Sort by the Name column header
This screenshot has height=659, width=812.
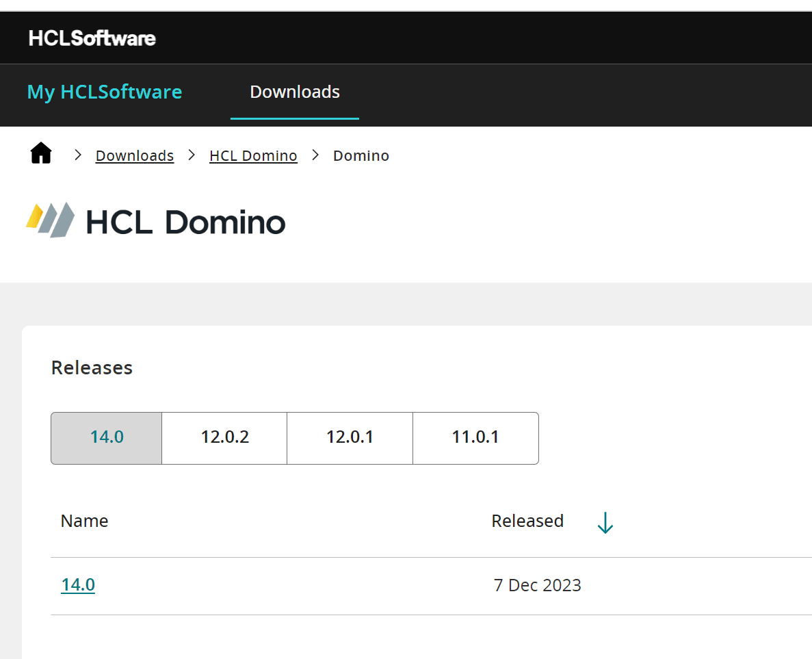click(84, 521)
